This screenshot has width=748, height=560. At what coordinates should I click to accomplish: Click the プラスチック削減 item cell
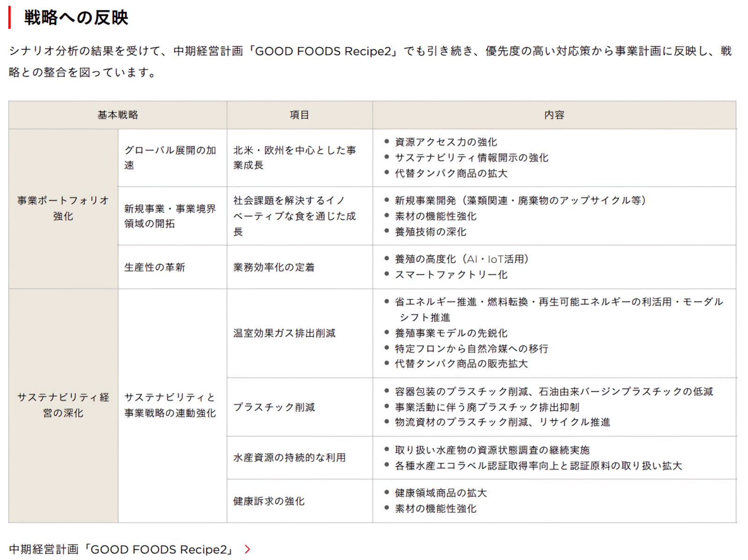tap(274, 407)
